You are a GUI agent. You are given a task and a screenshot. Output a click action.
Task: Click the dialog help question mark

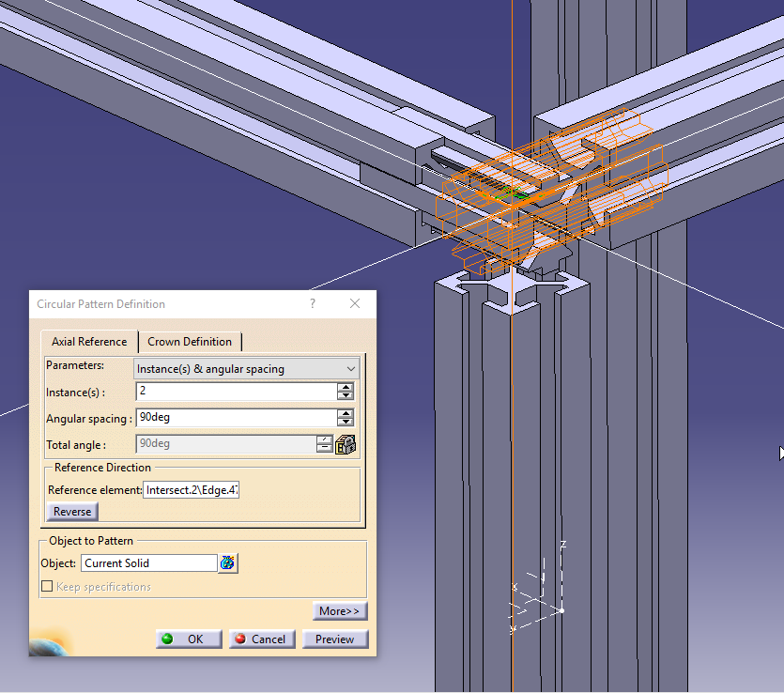coord(312,303)
